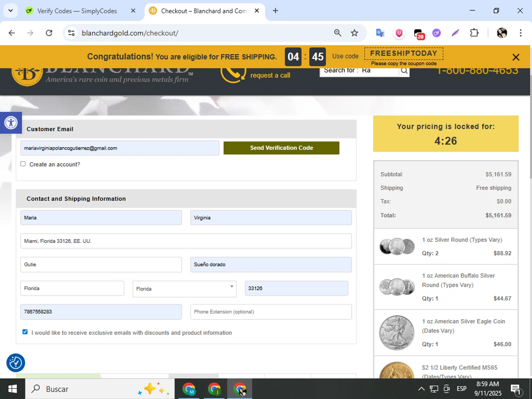Click the first name field Maria
Image resolution: width=532 pixels, height=399 pixels.
pos(101,218)
